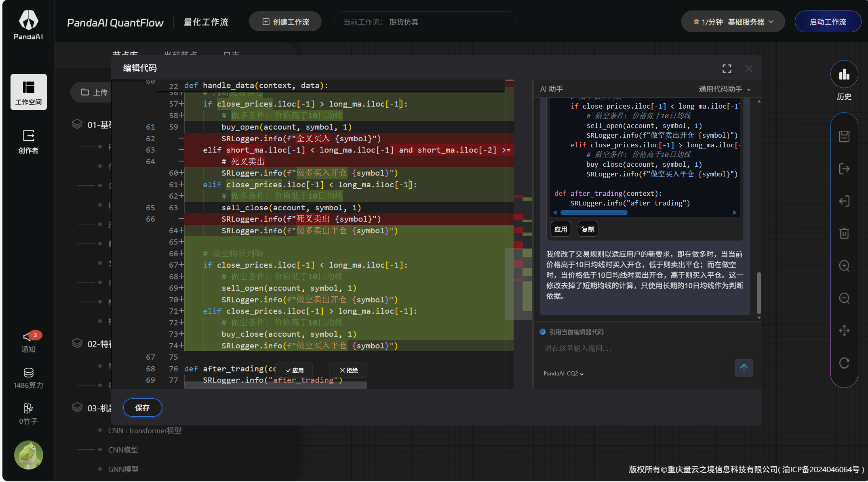Image resolution: width=868 pixels, height=482 pixels.
Task: Reject the diff with ✕拒绝
Action: [349, 370]
